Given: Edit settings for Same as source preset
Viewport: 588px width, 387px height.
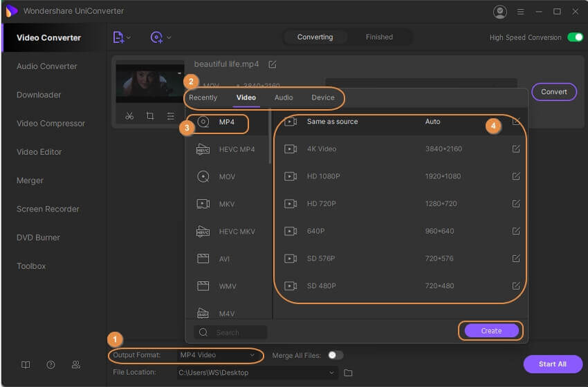Looking at the screenshot, I should (x=516, y=122).
